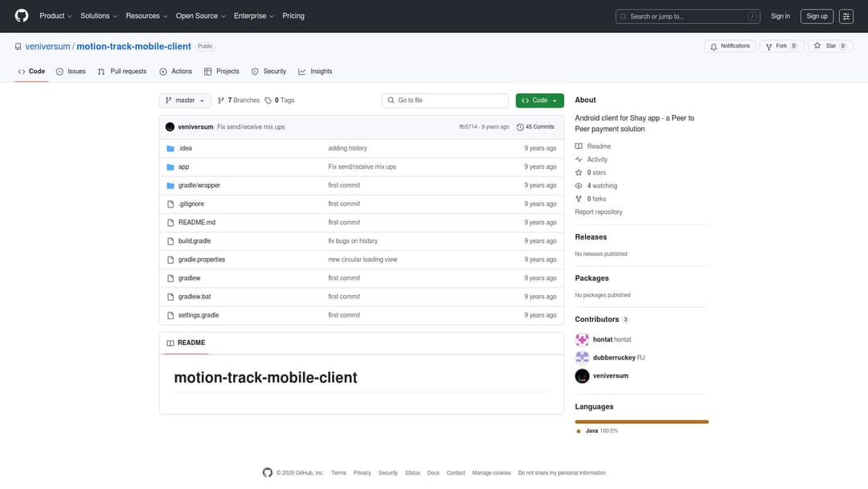Image resolution: width=868 pixels, height=489 pixels.
Task: Open the green Code dropdown button
Action: pyautogui.click(x=540, y=101)
